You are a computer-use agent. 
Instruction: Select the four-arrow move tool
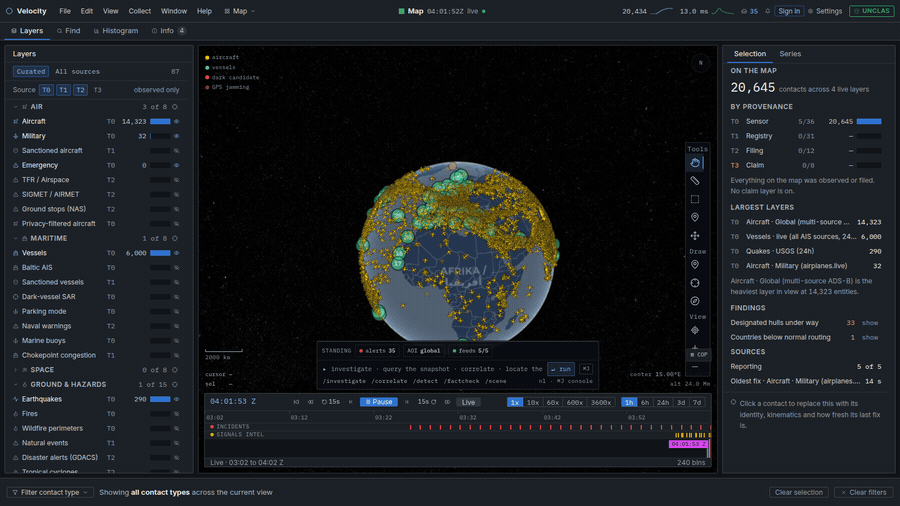coord(695,236)
